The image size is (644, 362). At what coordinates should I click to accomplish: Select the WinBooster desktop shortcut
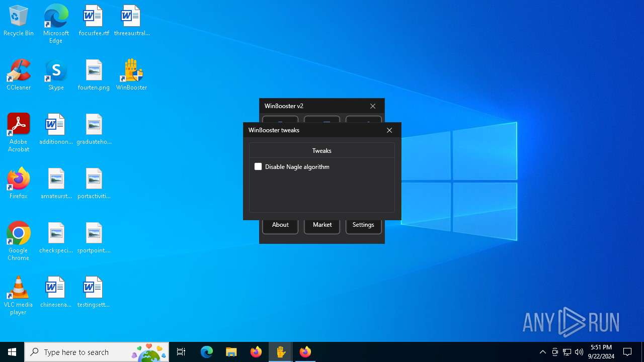click(132, 75)
